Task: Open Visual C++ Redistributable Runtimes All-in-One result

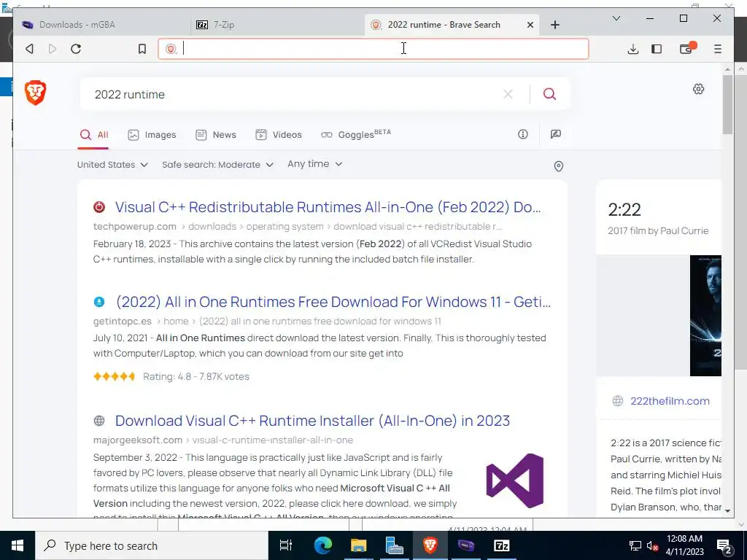Action: pos(328,207)
